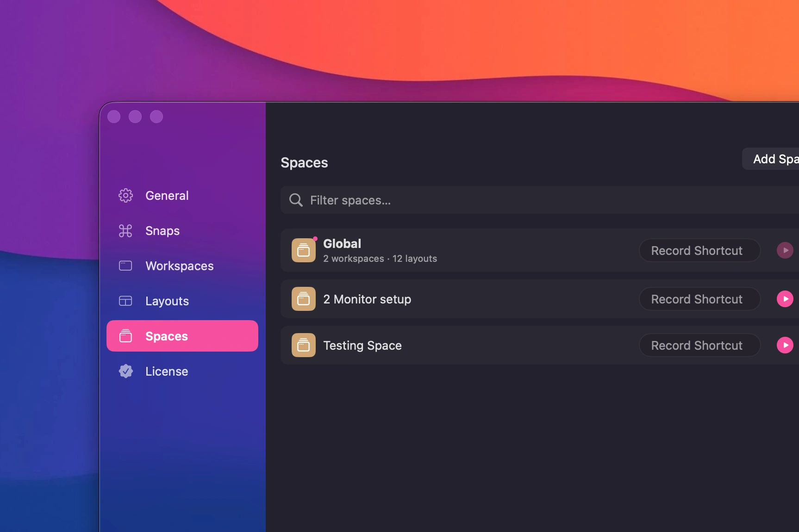Viewport: 799px width, 532px height.
Task: Record Shortcut for Testing Space
Action: 699,345
